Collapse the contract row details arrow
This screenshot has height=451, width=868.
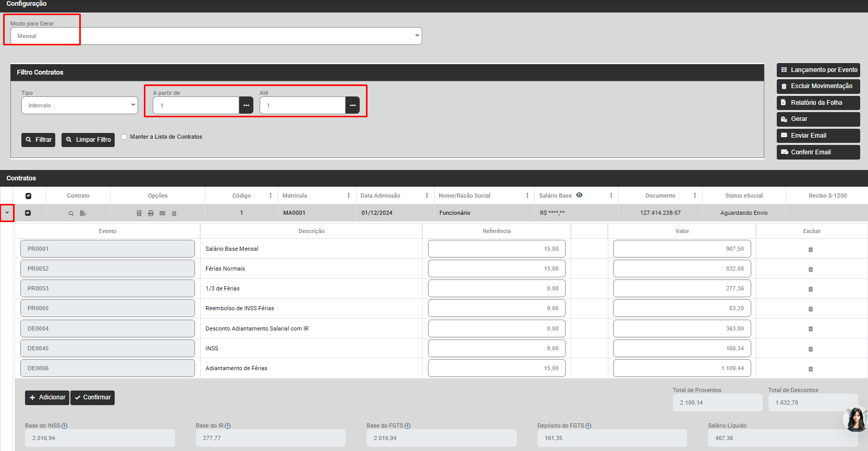(7, 213)
